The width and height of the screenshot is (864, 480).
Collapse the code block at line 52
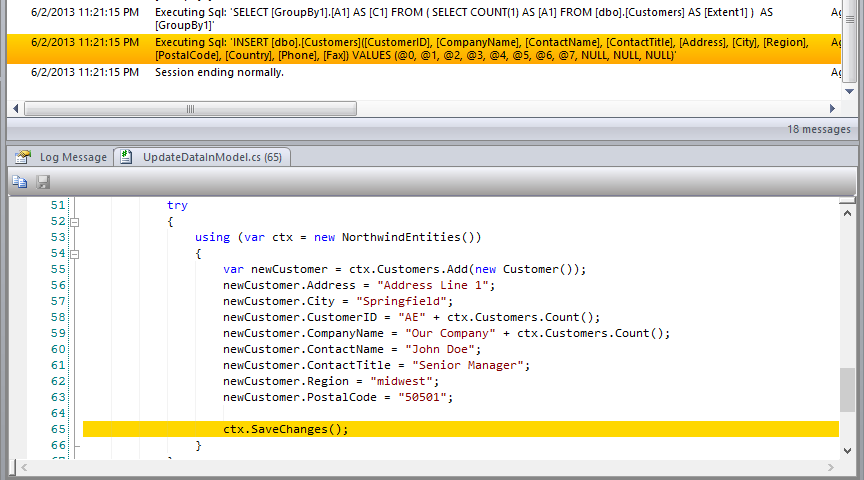75,222
